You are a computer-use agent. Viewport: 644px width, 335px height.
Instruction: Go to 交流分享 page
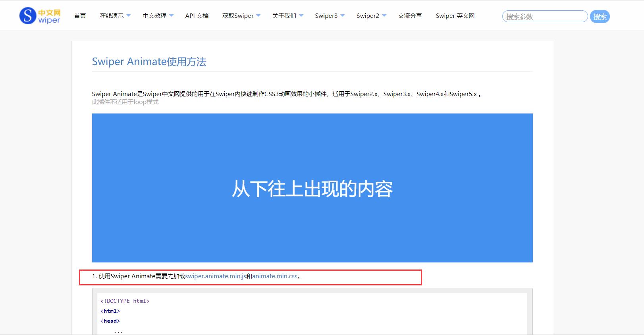410,16
